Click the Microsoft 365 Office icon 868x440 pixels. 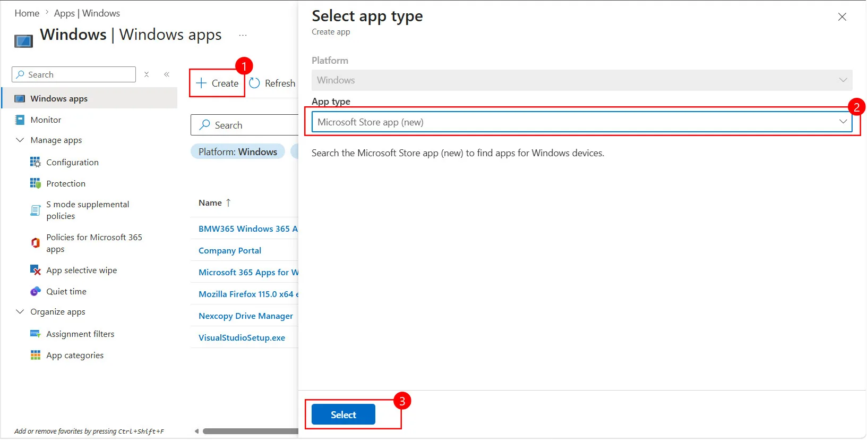point(36,243)
